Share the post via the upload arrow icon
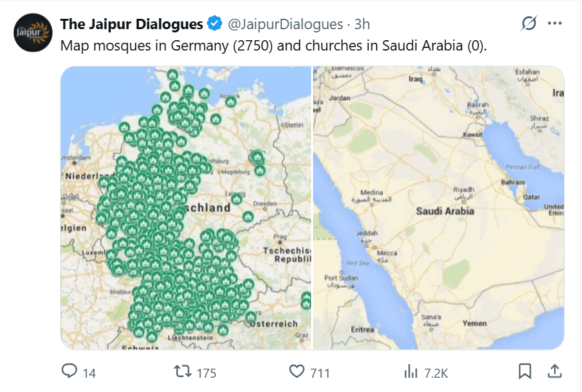The height and width of the screenshot is (392, 582). coord(555,371)
